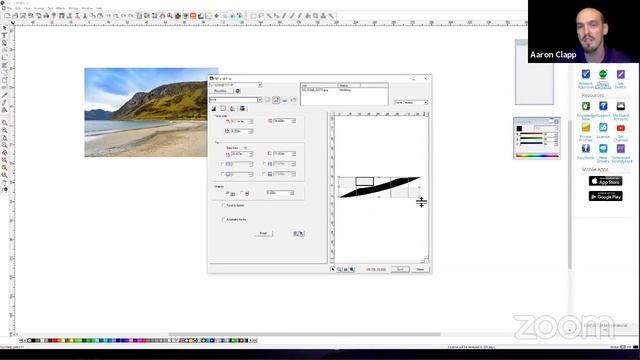Switch to the first tab icon in print dialog
640x360 pixels.
pyautogui.click(x=214, y=109)
